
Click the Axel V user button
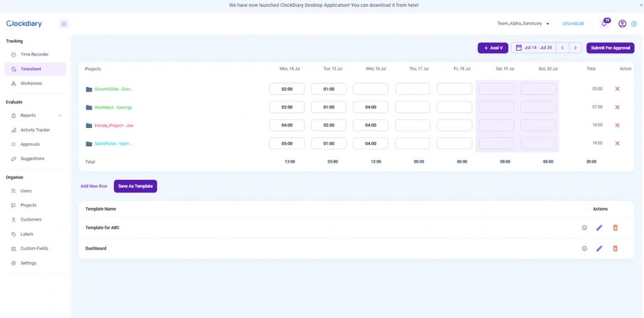click(493, 48)
